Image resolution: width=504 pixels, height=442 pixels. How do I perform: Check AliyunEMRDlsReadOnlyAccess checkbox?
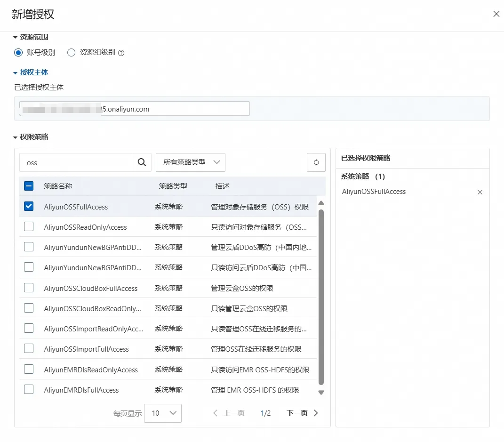(x=29, y=369)
